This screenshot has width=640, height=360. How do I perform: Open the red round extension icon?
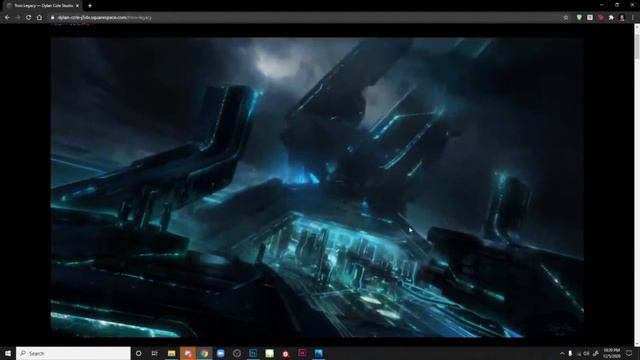coord(601,18)
